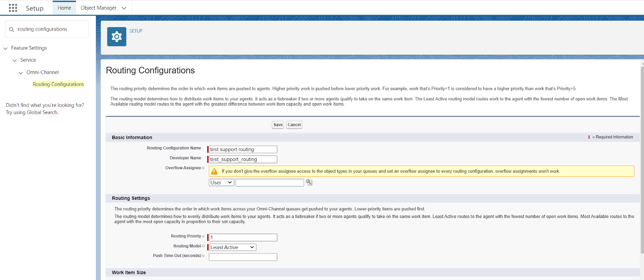Click the Cancel button
This screenshot has width=644, height=280.
[294, 125]
